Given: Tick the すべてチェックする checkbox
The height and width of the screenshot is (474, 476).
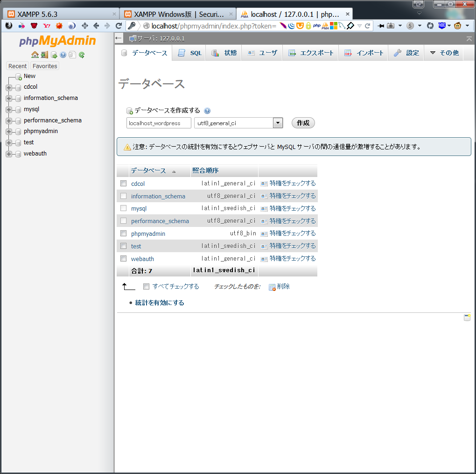Looking at the screenshot, I should point(147,287).
